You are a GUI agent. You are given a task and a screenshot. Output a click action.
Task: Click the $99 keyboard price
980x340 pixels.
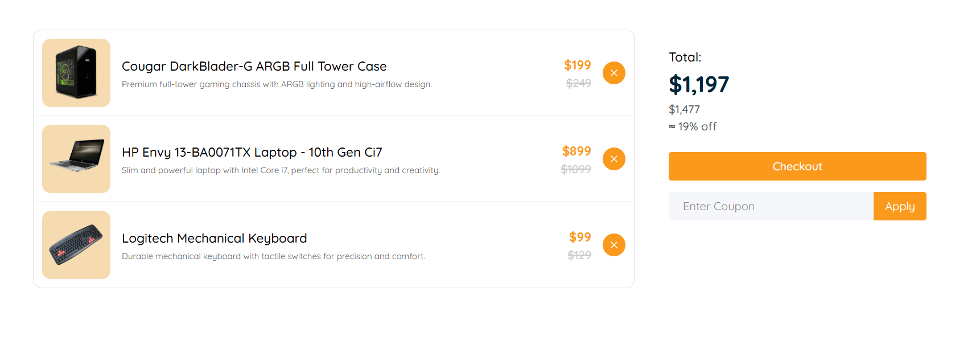pyautogui.click(x=580, y=237)
